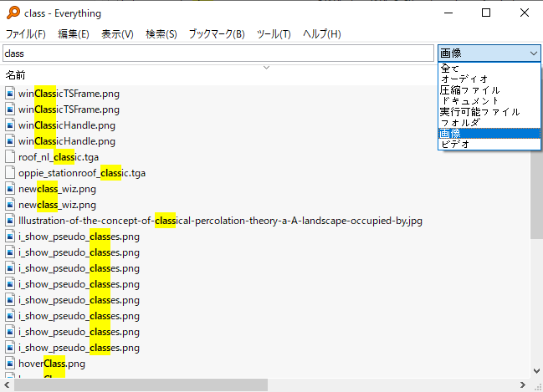Screen dimensions: 543x392
Task: Select オーディオ filter option
Action: tap(489, 79)
